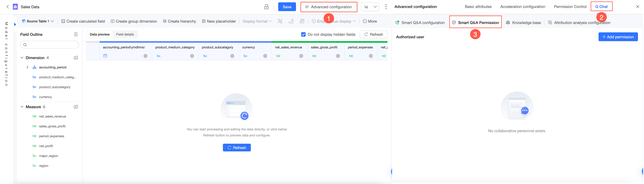Image resolution: width=644 pixels, height=184 pixels.
Task: Open the chart type dropdown arrow
Action: [375, 7]
